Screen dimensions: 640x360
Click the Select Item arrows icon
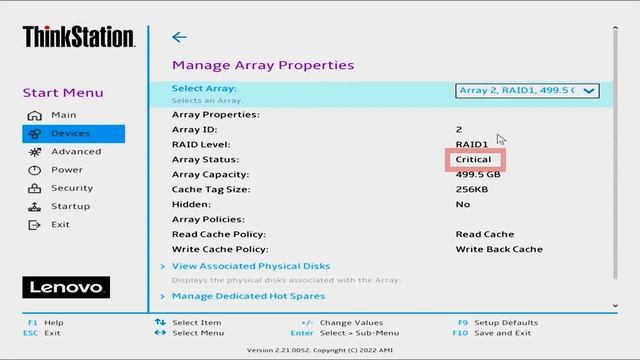pos(160,322)
